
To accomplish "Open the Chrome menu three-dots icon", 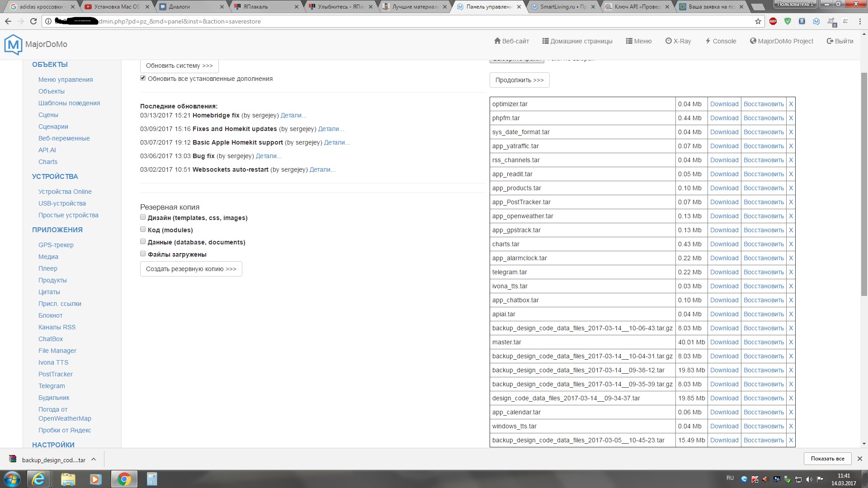I will coord(860,21).
